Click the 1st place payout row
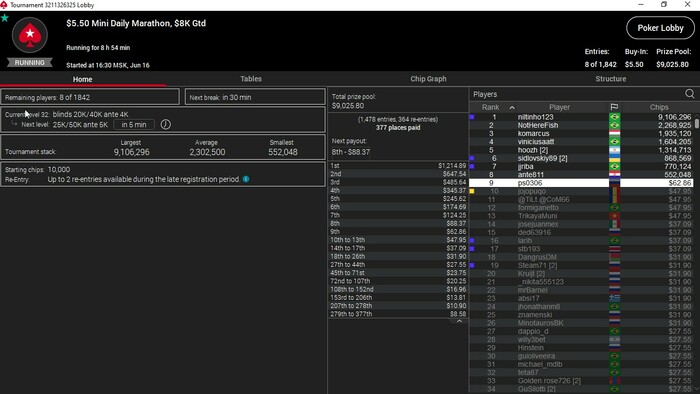This screenshot has width=700, height=394. [398, 166]
